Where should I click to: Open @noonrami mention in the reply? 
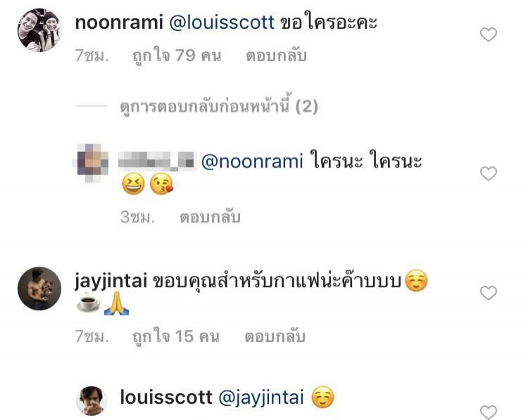click(252, 161)
